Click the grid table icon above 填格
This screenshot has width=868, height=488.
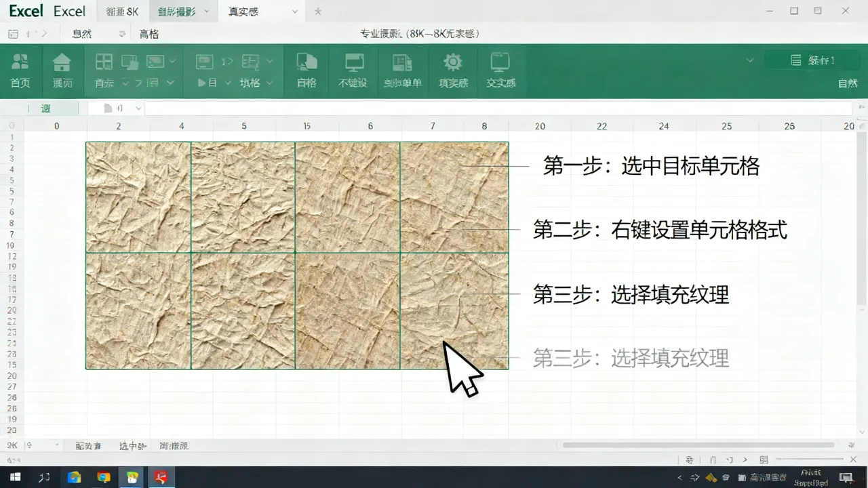click(x=250, y=62)
